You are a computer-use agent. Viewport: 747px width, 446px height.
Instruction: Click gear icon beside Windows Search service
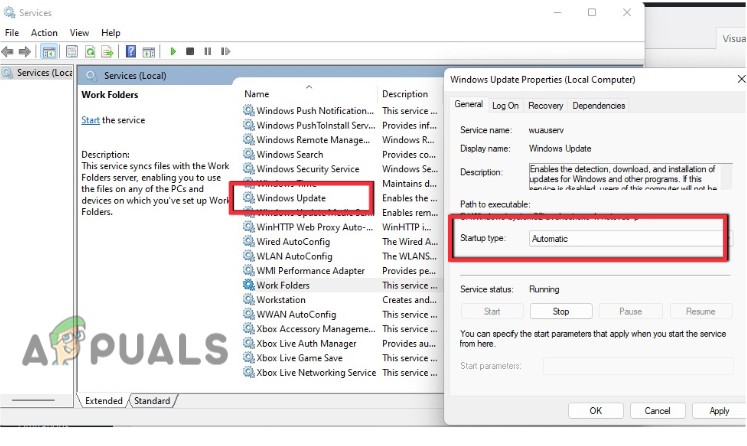[249, 154]
